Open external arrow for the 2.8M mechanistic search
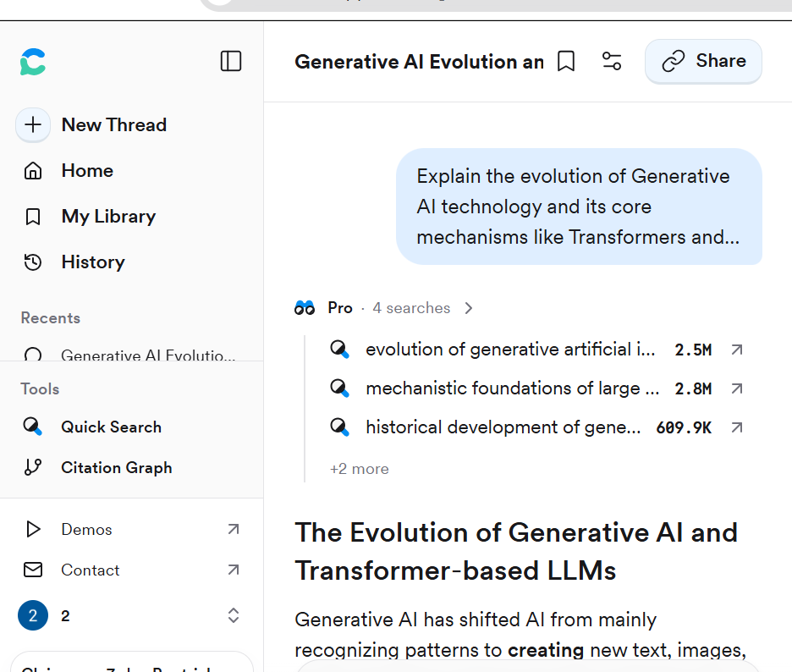Viewport: 792px width, 672px height. pyautogui.click(x=737, y=388)
